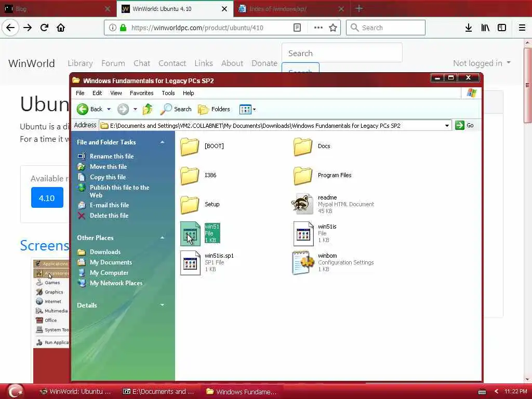This screenshot has height=399, width=532.
Task: Click Move this file
Action: (x=108, y=167)
